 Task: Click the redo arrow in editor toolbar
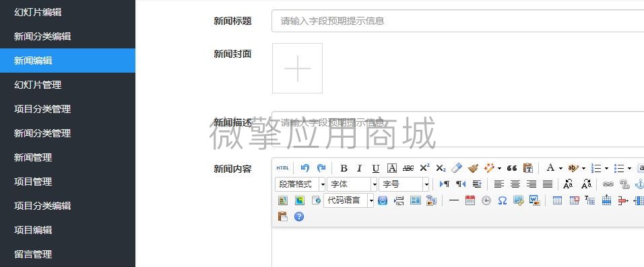pos(321,168)
